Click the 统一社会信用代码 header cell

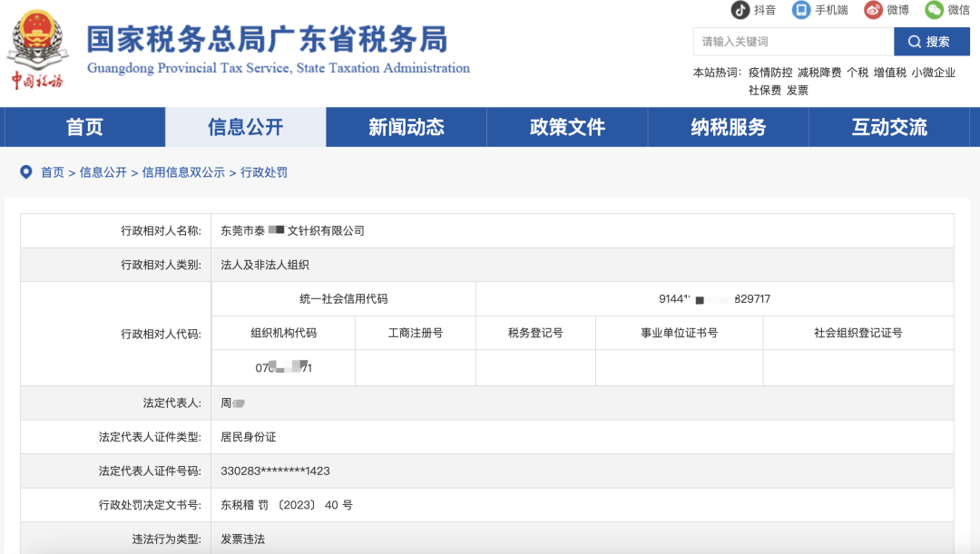coord(344,299)
